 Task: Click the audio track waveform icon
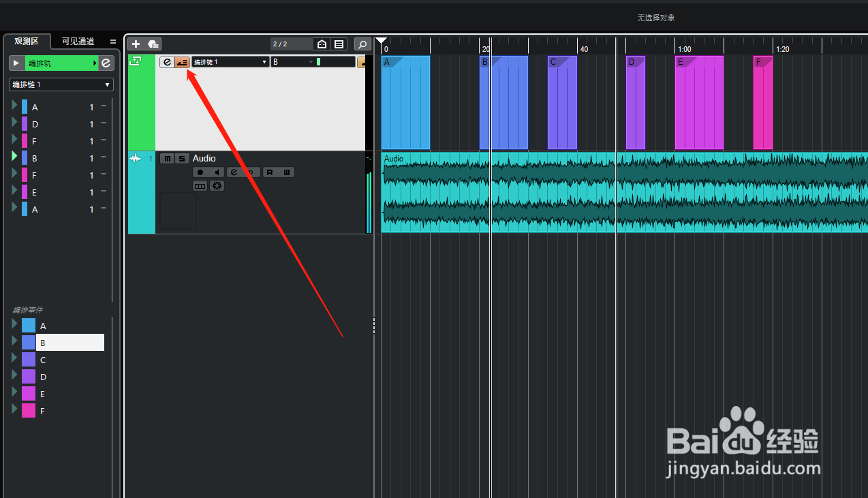(135, 158)
